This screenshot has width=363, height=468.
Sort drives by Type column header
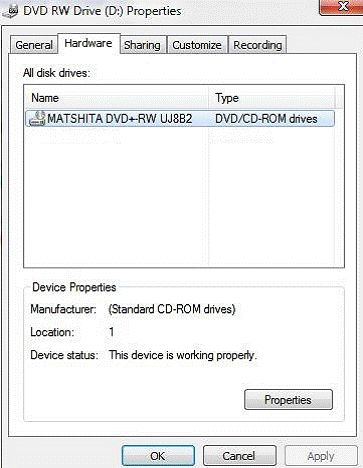point(272,98)
